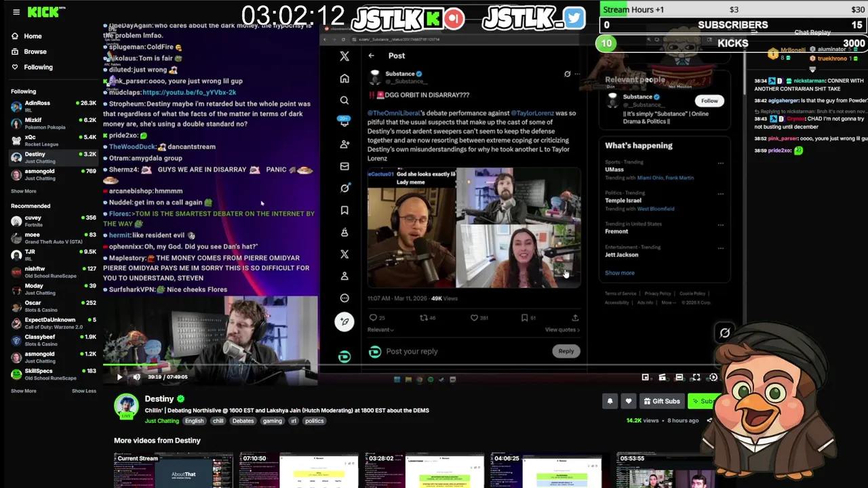The image size is (868, 488).
Task: Open the Current Stream video thumbnail
Action: click(x=174, y=470)
